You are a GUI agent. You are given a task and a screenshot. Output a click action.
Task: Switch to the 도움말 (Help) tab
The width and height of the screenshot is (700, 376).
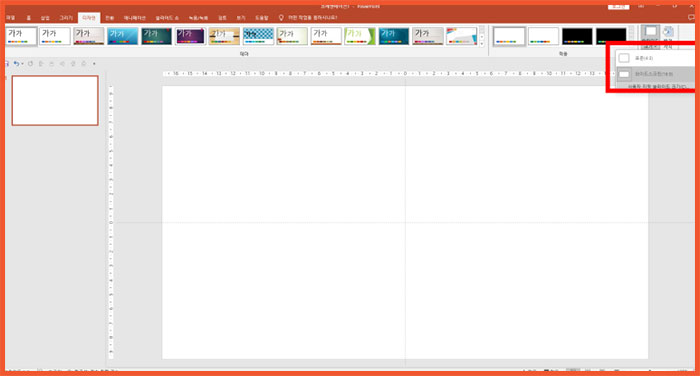pos(262,18)
